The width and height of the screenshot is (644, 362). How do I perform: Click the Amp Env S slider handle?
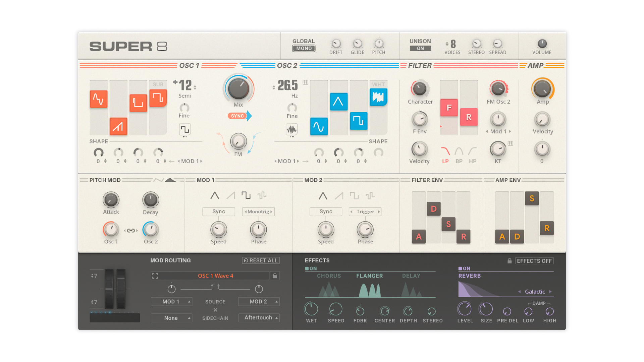coord(532,198)
